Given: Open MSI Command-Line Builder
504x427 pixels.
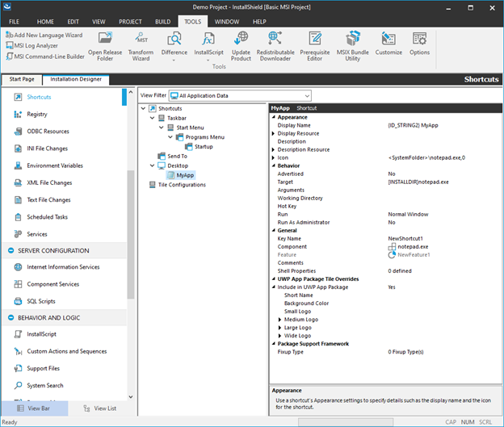Looking at the screenshot, I should 45,57.
